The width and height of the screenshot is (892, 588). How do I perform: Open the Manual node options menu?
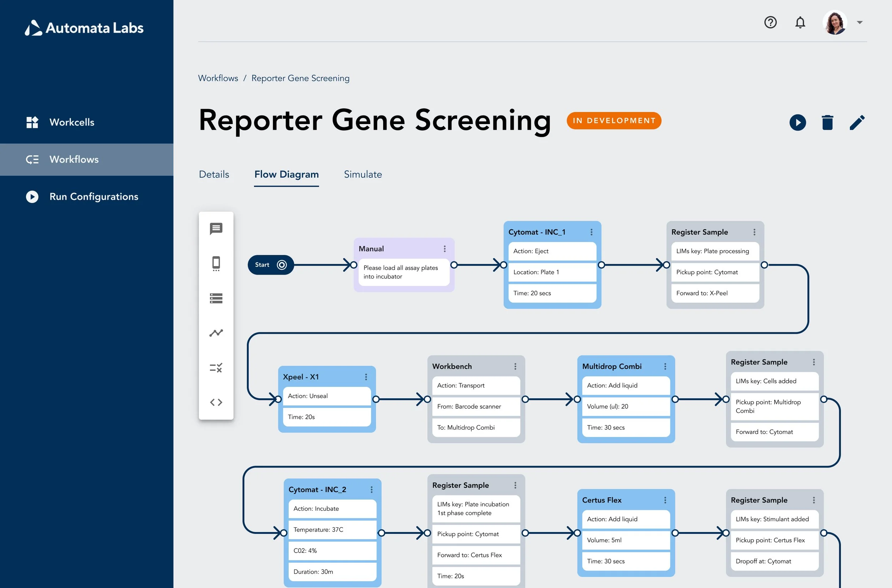tap(444, 249)
